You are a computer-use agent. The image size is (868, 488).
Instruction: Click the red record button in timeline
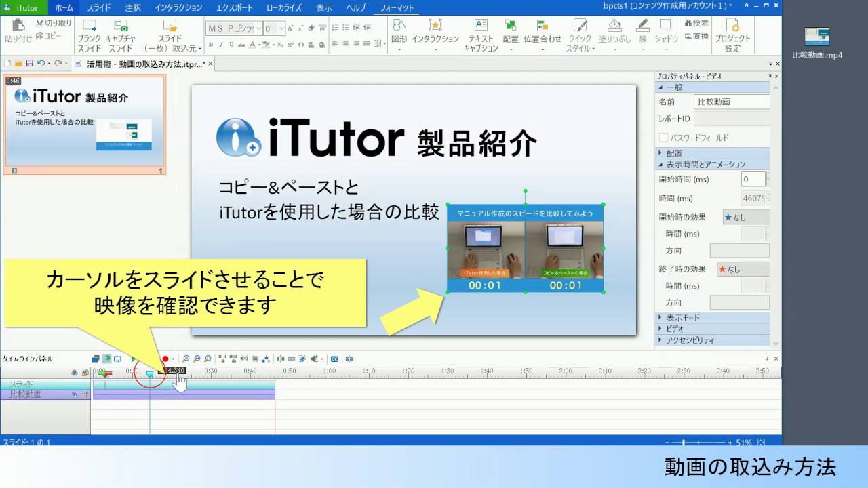tap(165, 359)
